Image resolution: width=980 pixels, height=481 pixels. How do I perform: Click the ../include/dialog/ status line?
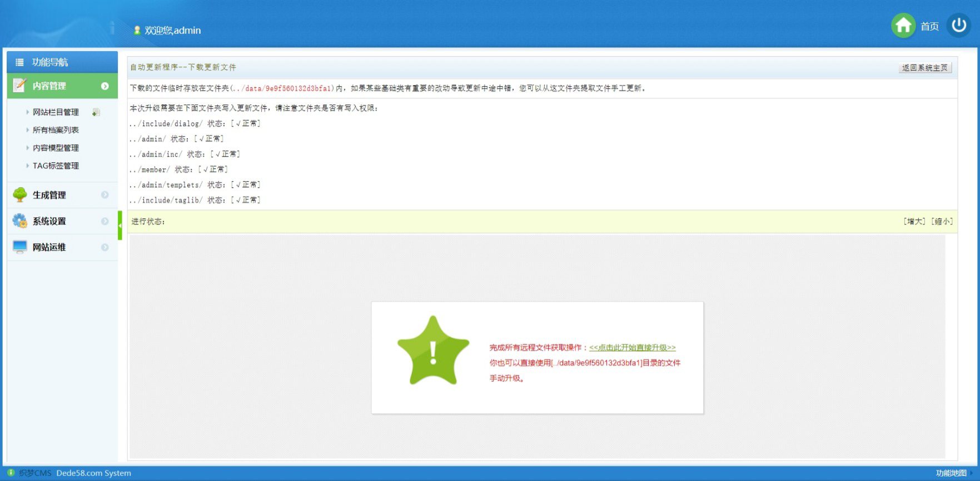click(x=195, y=123)
